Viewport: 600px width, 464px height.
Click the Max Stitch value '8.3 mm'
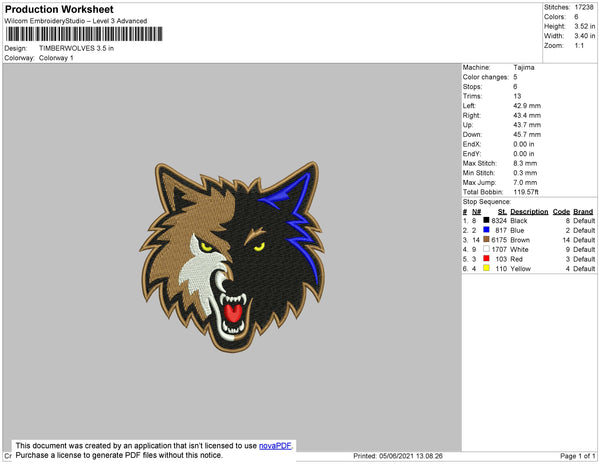pyautogui.click(x=525, y=163)
